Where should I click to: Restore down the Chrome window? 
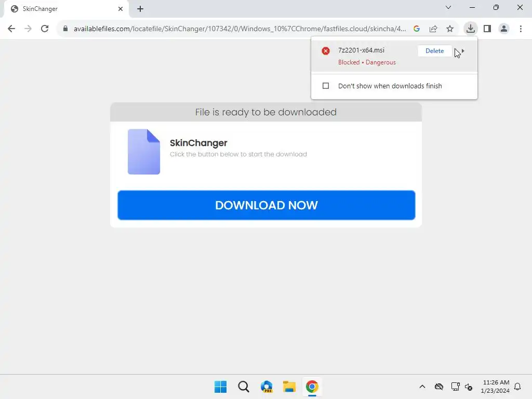pos(496,7)
